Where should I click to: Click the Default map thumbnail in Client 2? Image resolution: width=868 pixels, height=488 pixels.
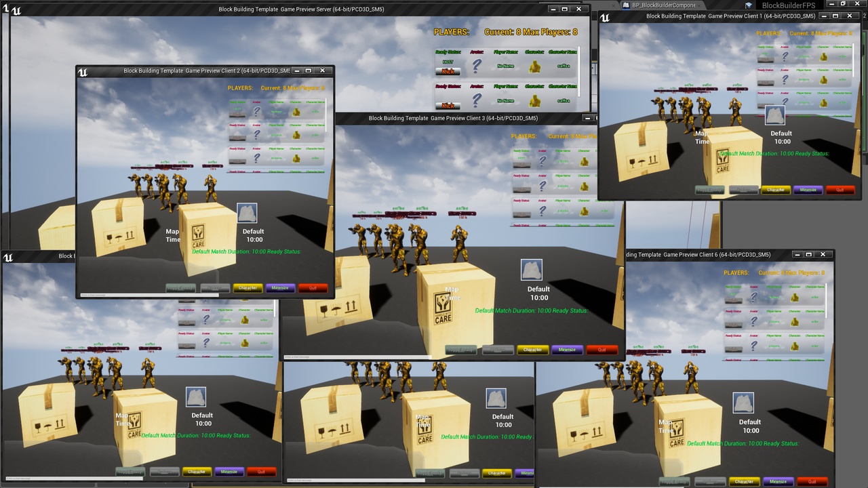pos(247,213)
